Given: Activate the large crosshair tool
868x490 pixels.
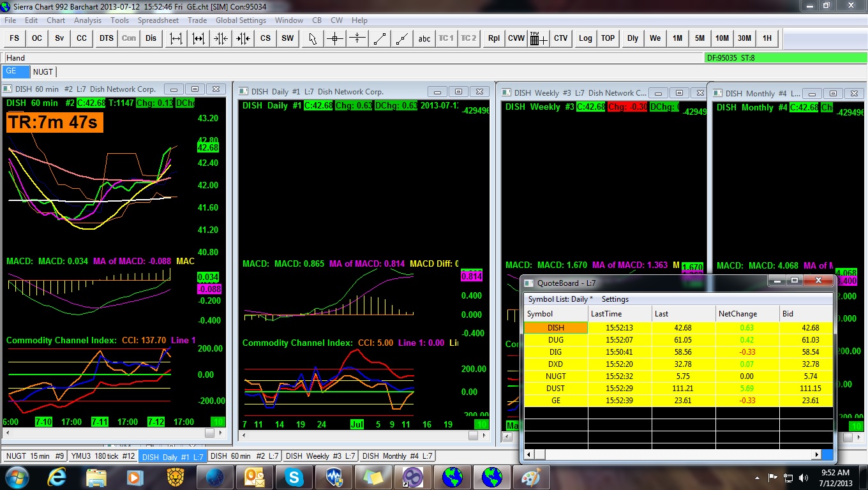Looking at the screenshot, I should tap(334, 38).
